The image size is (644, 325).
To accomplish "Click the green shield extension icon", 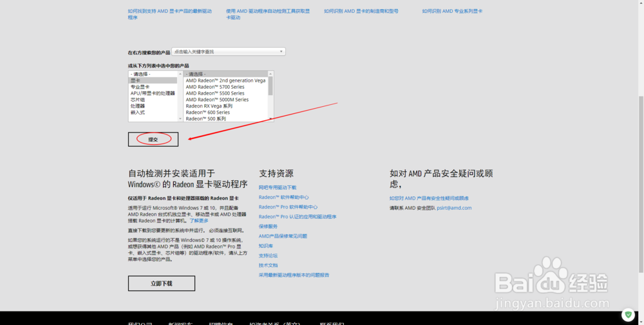I will tap(627, 315).
